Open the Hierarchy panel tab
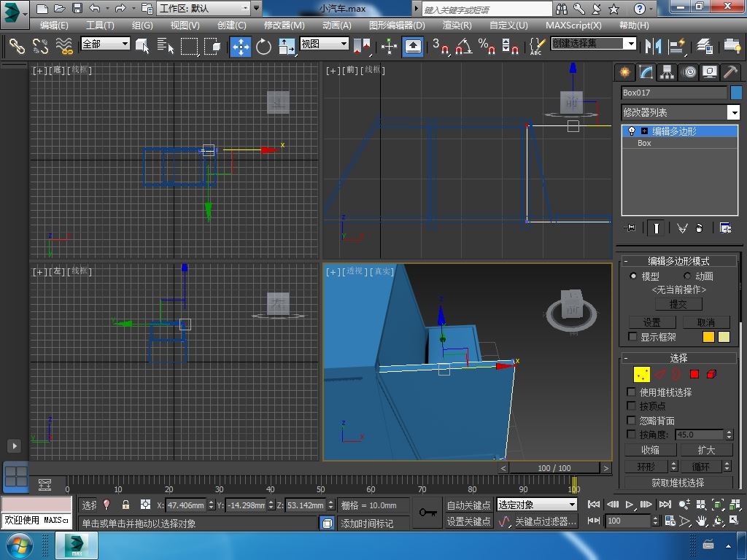 click(x=667, y=71)
